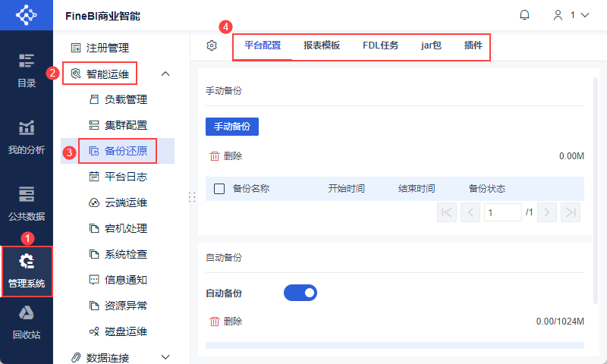Click the settings gear beside tabs
The image size is (607, 364).
(x=212, y=45)
